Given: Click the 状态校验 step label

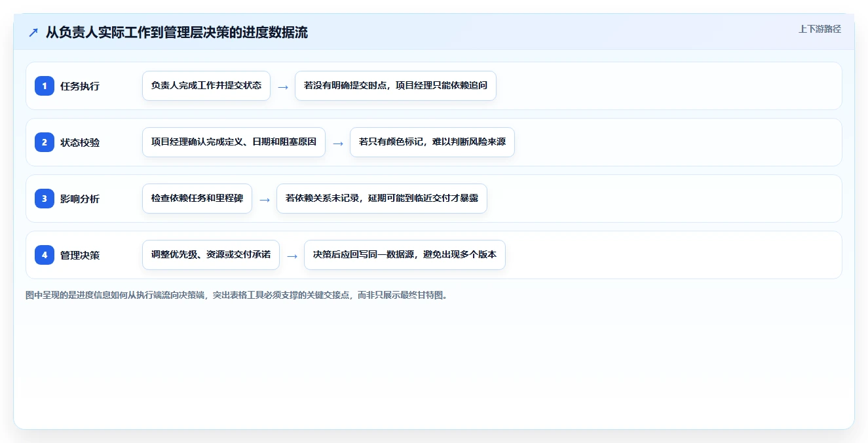Looking at the screenshot, I should [80, 142].
